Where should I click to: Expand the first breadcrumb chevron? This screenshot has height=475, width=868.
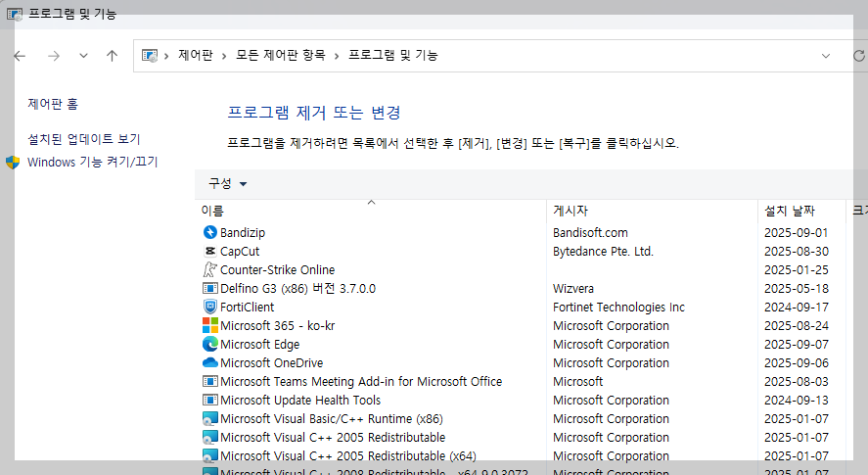coord(166,56)
